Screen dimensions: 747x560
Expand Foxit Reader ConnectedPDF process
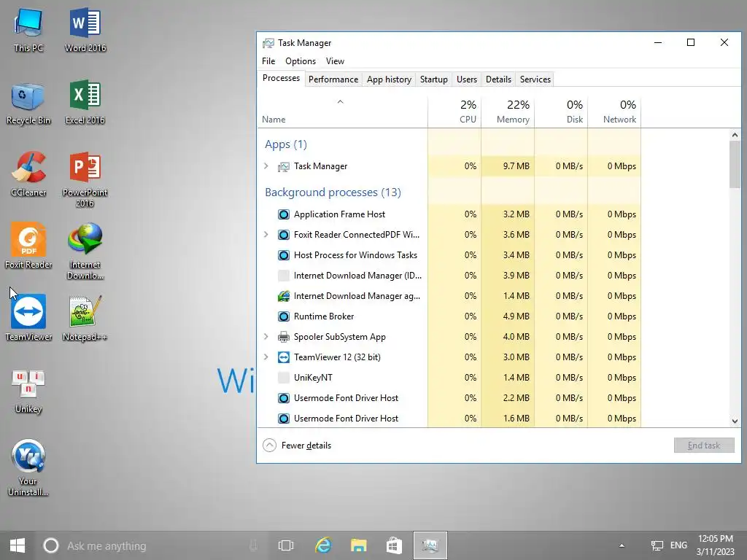pyautogui.click(x=266, y=234)
